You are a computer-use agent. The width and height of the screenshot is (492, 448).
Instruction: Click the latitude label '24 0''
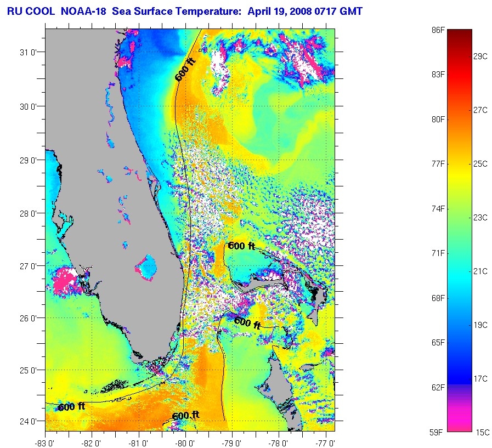28,421
